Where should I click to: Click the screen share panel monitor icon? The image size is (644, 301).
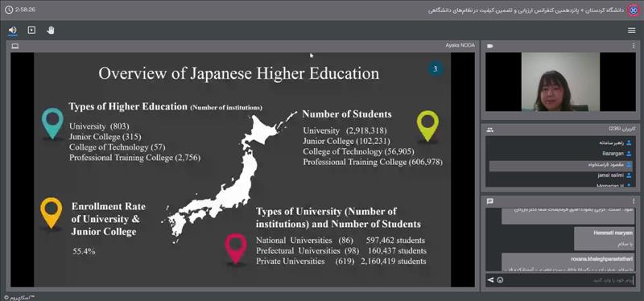(x=15, y=46)
